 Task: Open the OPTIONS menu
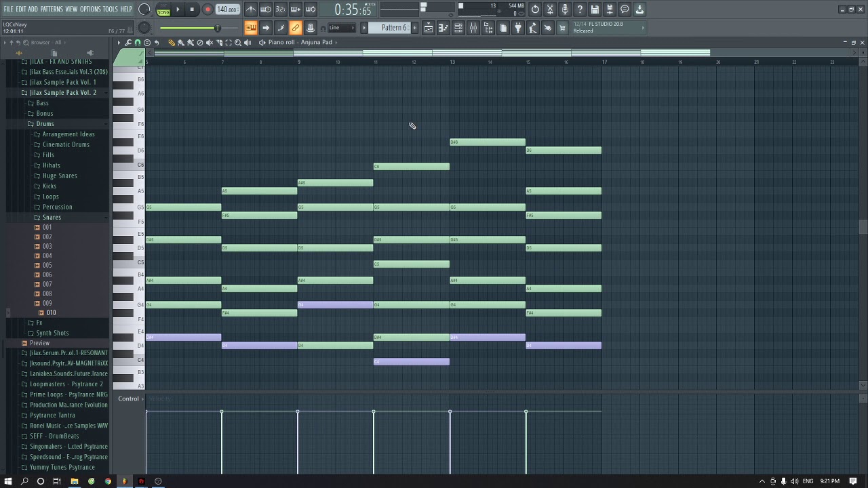tap(90, 9)
